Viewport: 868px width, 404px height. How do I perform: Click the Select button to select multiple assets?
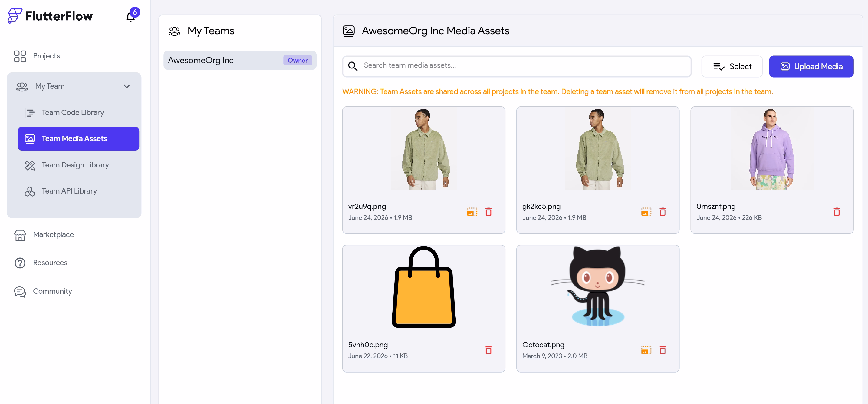[x=732, y=66]
